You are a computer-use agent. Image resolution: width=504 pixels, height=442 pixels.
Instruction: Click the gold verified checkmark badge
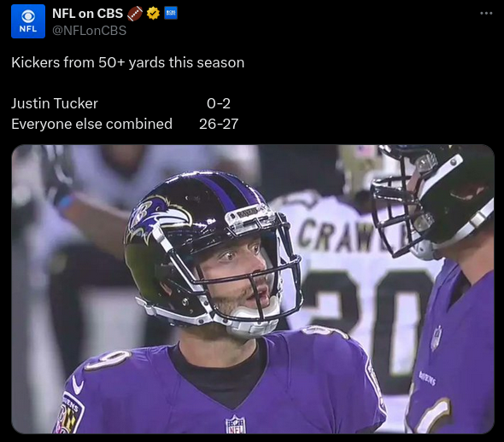point(153,14)
